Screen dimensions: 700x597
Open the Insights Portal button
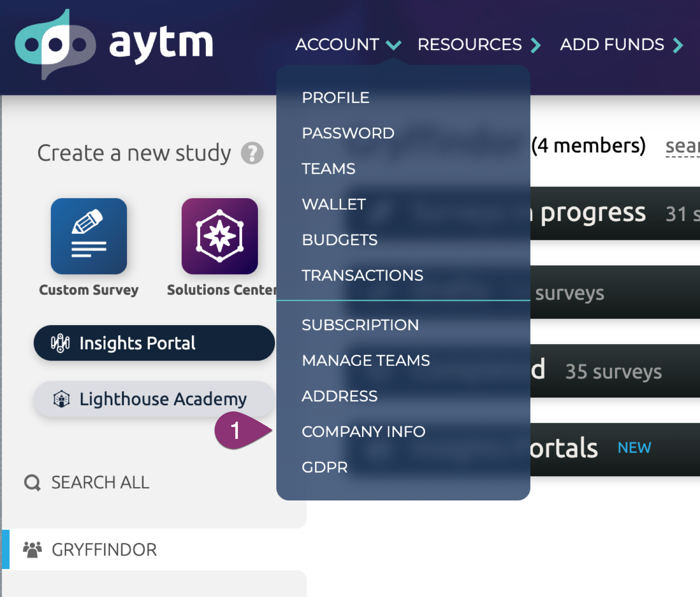pos(154,343)
